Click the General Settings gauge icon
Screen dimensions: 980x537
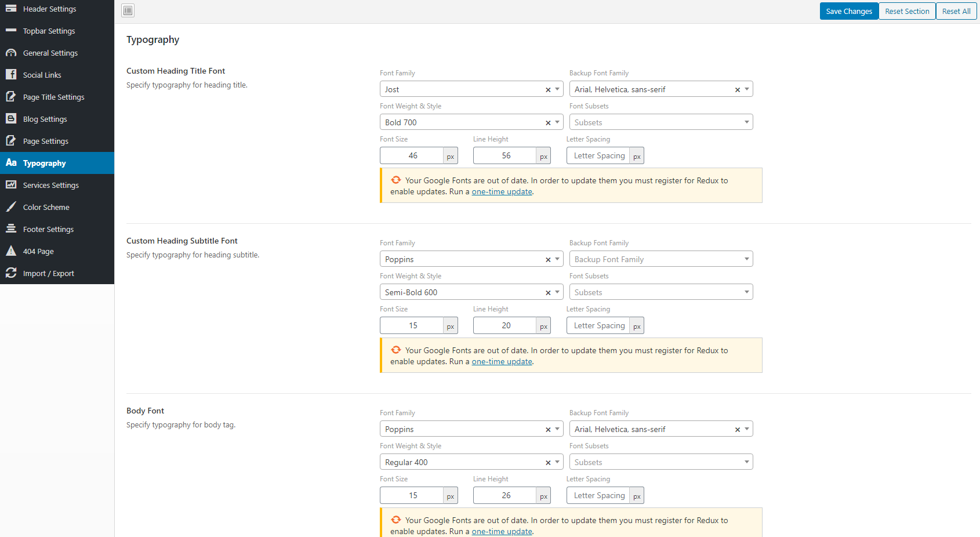(x=11, y=53)
